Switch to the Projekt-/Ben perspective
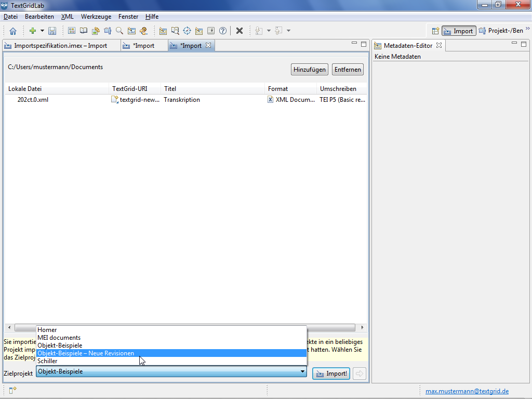 click(501, 31)
